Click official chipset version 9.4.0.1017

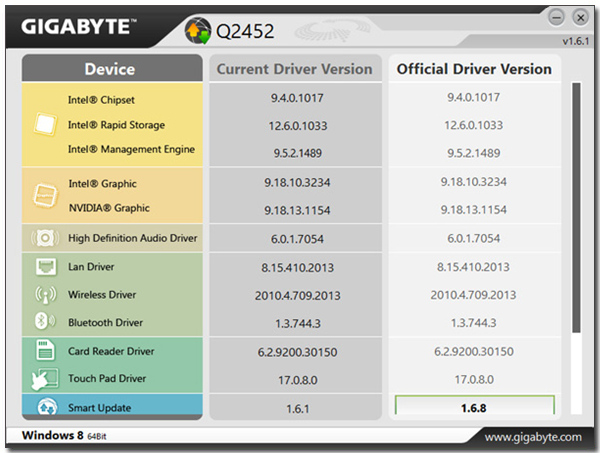(x=473, y=97)
